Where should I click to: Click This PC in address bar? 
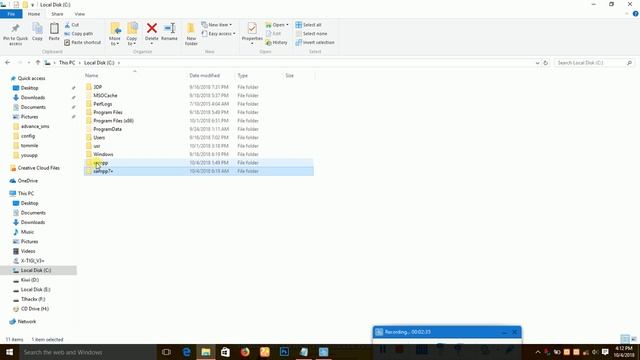tap(67, 63)
